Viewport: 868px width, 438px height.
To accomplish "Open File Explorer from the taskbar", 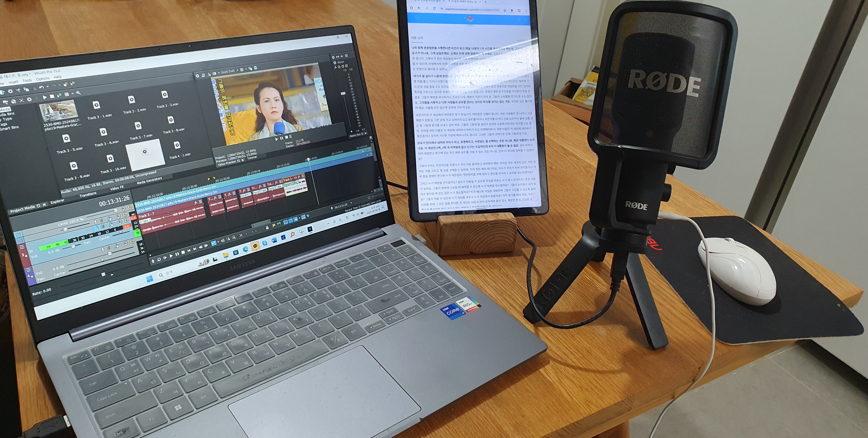I will [x=226, y=255].
